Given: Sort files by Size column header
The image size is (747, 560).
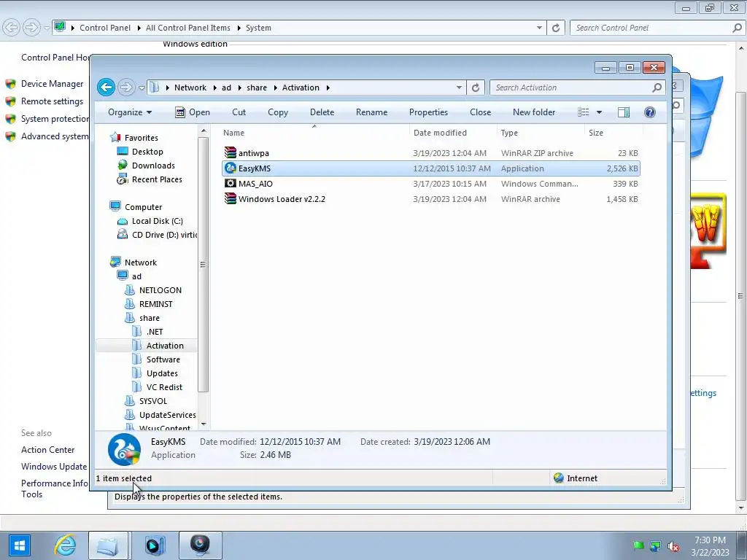Looking at the screenshot, I should [x=614, y=133].
